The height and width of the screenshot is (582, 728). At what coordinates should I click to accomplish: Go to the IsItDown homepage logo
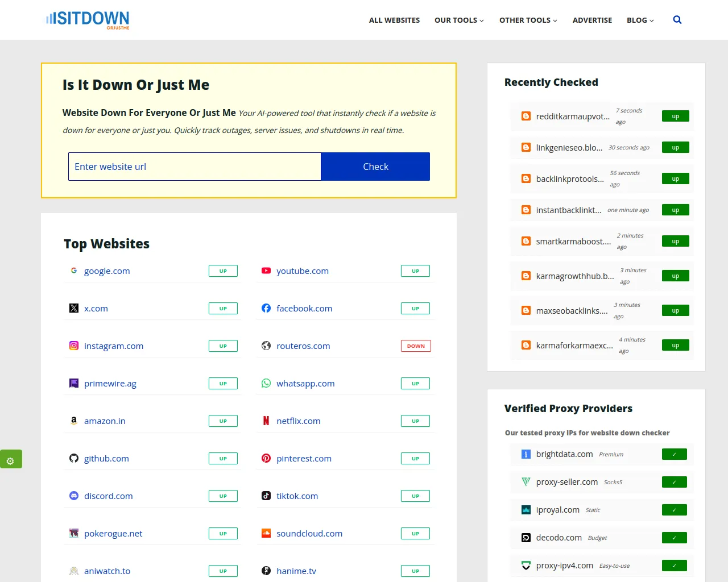coord(86,19)
